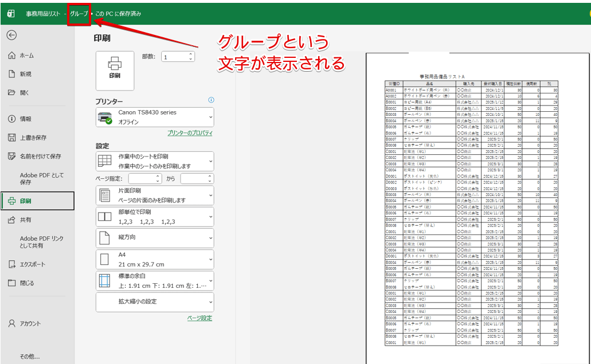
Task: Click the back arrow to exit Backstage view
Action: (x=13, y=36)
